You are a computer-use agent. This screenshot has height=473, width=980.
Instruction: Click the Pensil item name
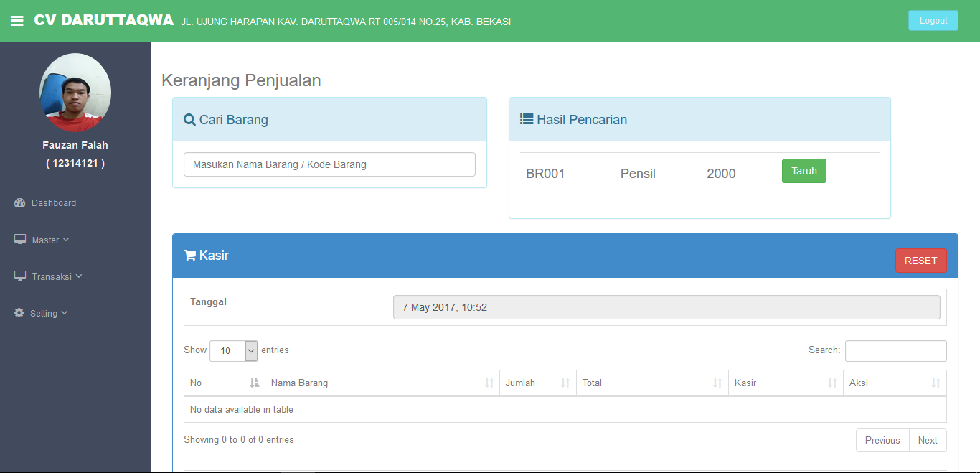click(638, 174)
